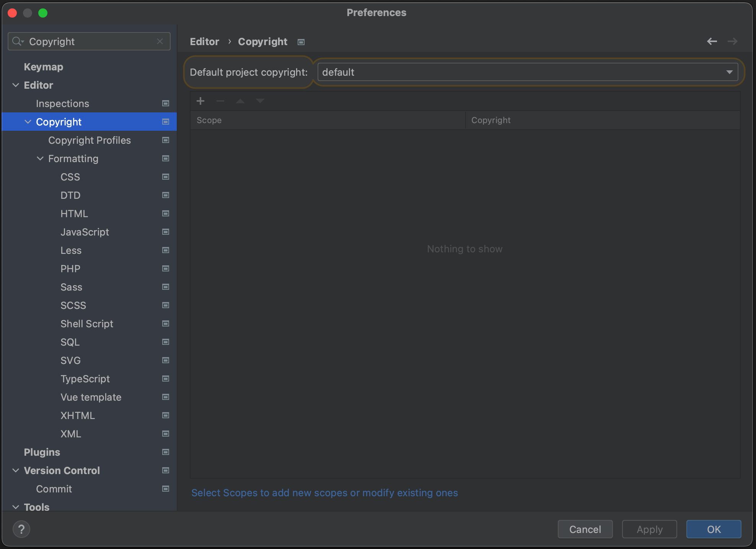Click the project icon on HTML row

166,213
